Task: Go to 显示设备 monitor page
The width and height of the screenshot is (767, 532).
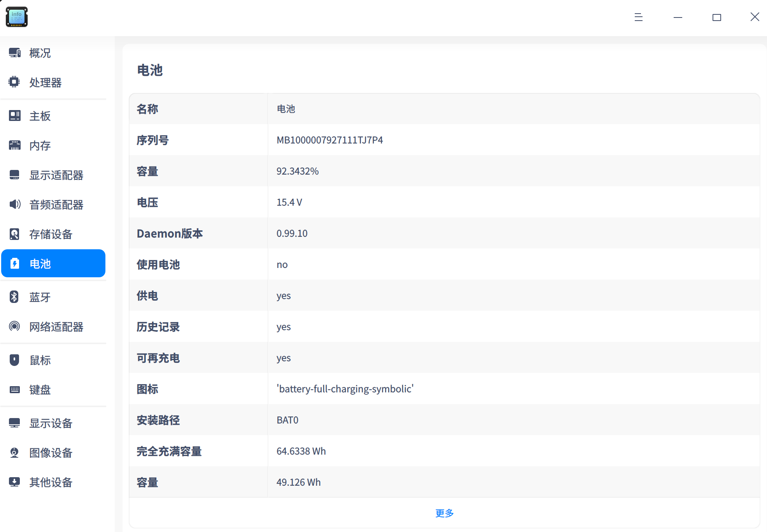Action: 51,423
